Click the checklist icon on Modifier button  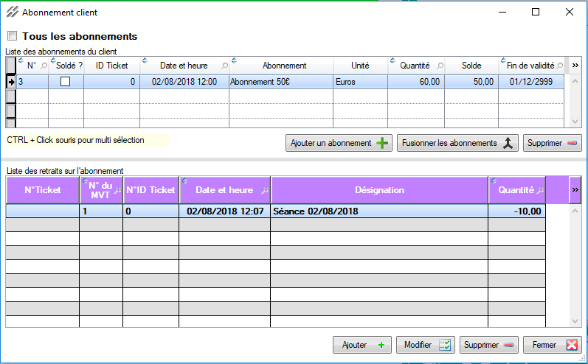445,345
